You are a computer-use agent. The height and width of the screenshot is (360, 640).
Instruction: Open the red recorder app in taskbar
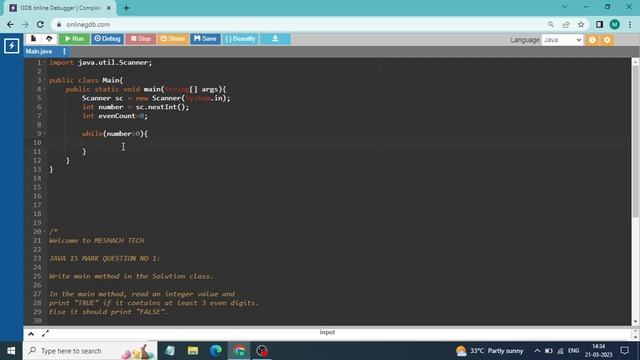[x=262, y=351]
